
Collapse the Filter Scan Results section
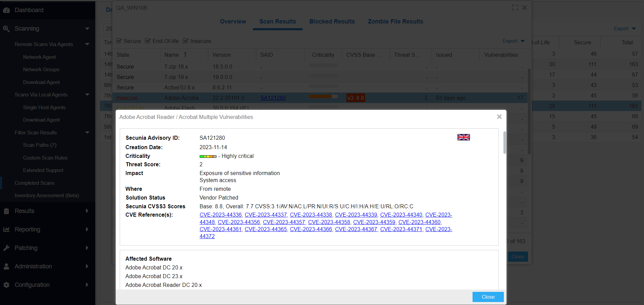click(87, 133)
